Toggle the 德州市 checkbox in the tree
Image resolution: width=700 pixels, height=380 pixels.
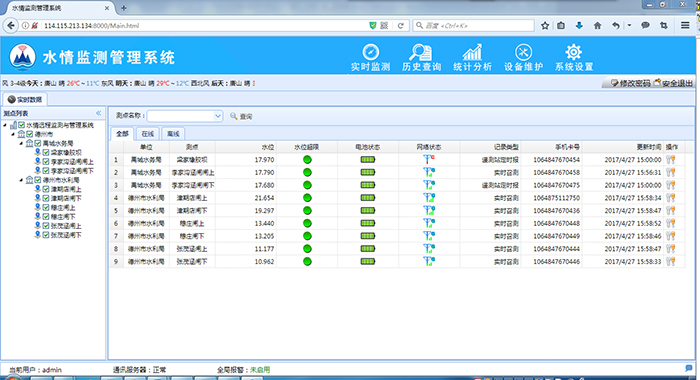point(29,134)
